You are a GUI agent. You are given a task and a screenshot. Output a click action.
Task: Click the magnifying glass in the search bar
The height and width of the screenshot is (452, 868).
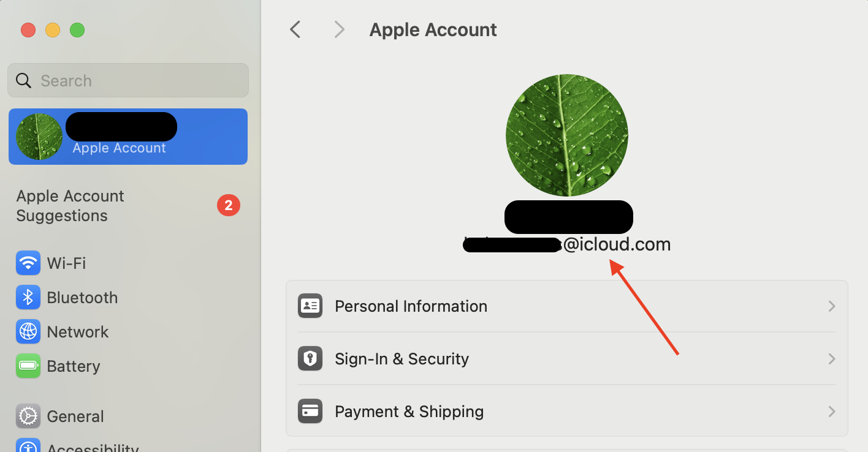[x=23, y=80]
